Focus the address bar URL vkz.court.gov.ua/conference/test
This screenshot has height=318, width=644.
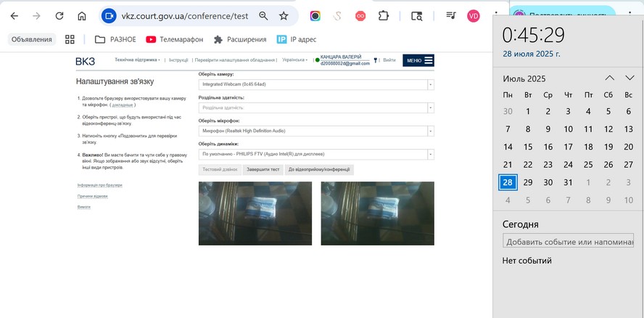pos(185,16)
